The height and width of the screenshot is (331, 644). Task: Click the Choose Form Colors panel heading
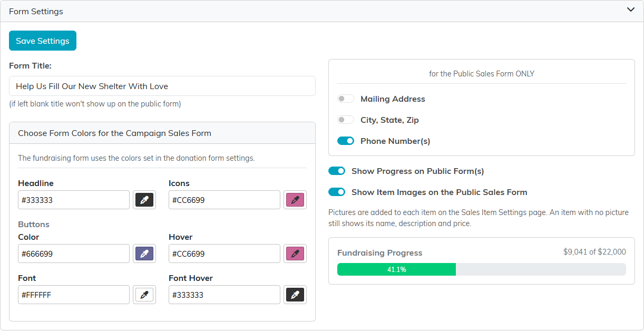[x=114, y=133]
